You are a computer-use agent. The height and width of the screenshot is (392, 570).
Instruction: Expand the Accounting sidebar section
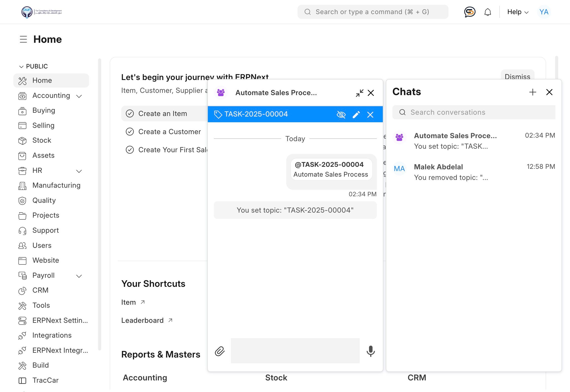[79, 96]
